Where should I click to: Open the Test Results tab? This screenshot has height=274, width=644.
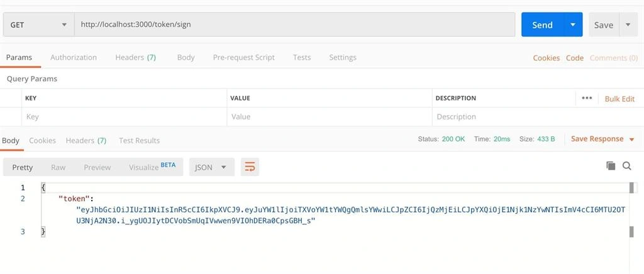[x=139, y=140]
